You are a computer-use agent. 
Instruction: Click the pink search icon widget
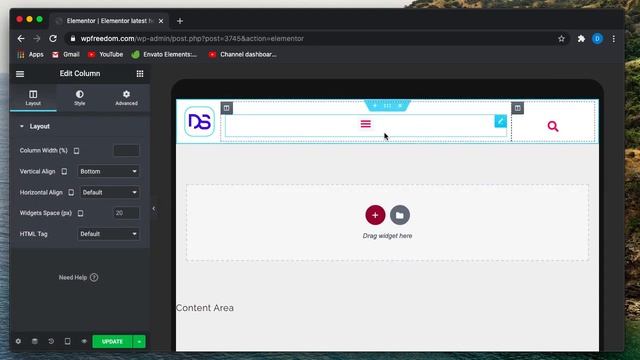click(x=553, y=126)
